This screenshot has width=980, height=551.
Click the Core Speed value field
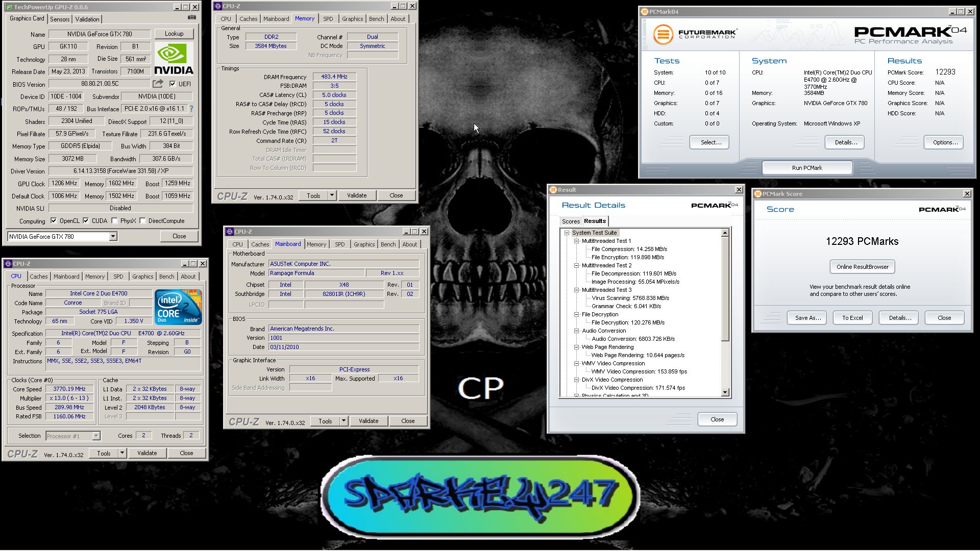pos(69,389)
